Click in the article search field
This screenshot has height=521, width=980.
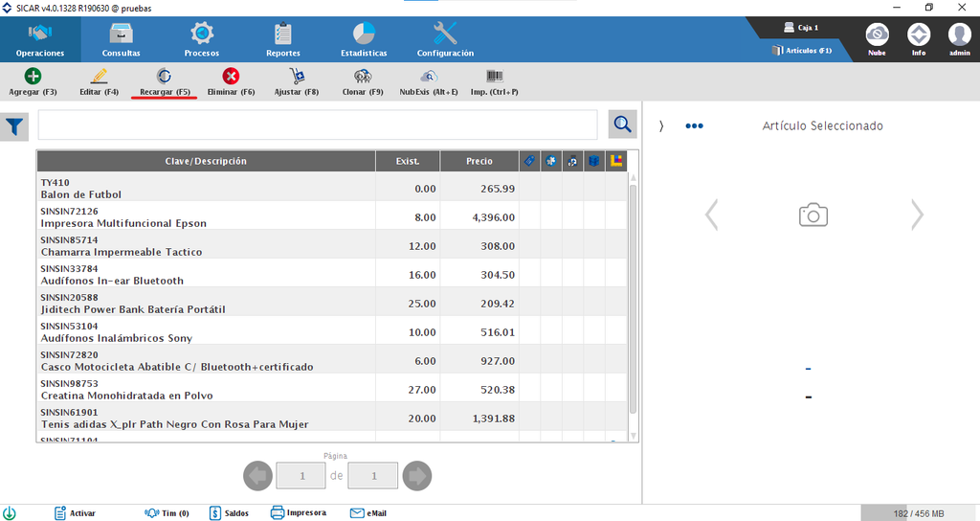[x=318, y=125]
